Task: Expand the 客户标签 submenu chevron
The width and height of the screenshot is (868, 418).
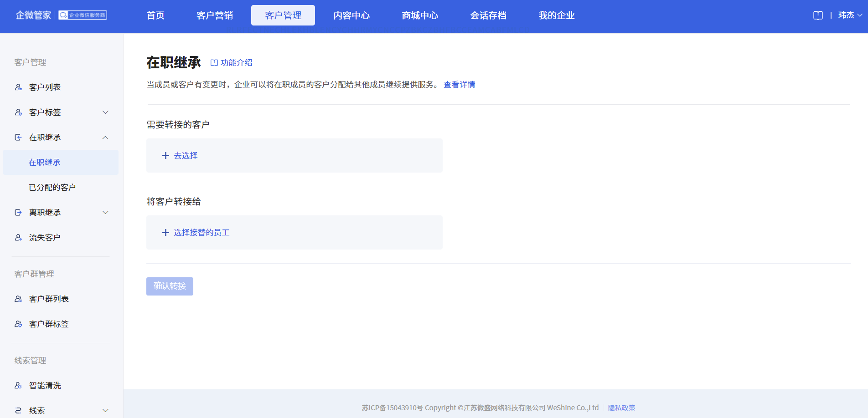Action: [x=105, y=112]
